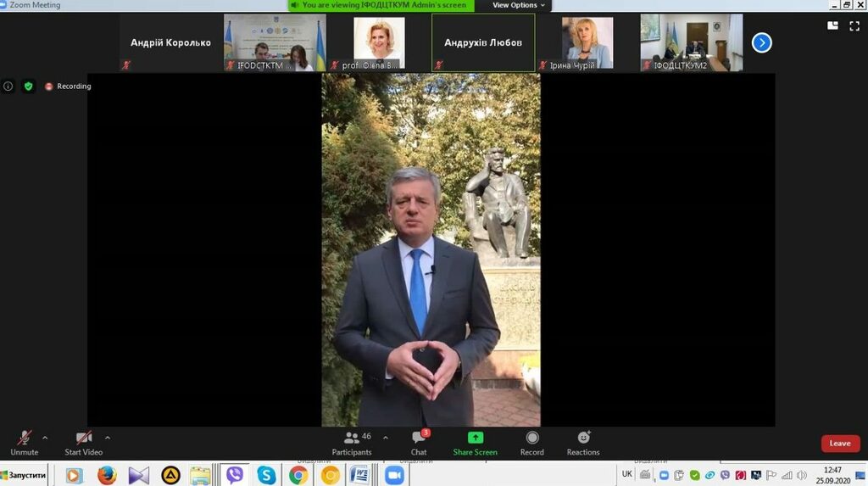Viewport: 868px width, 486px height.
Task: Expand video options arrow beside Start Video
Action: (x=108, y=438)
